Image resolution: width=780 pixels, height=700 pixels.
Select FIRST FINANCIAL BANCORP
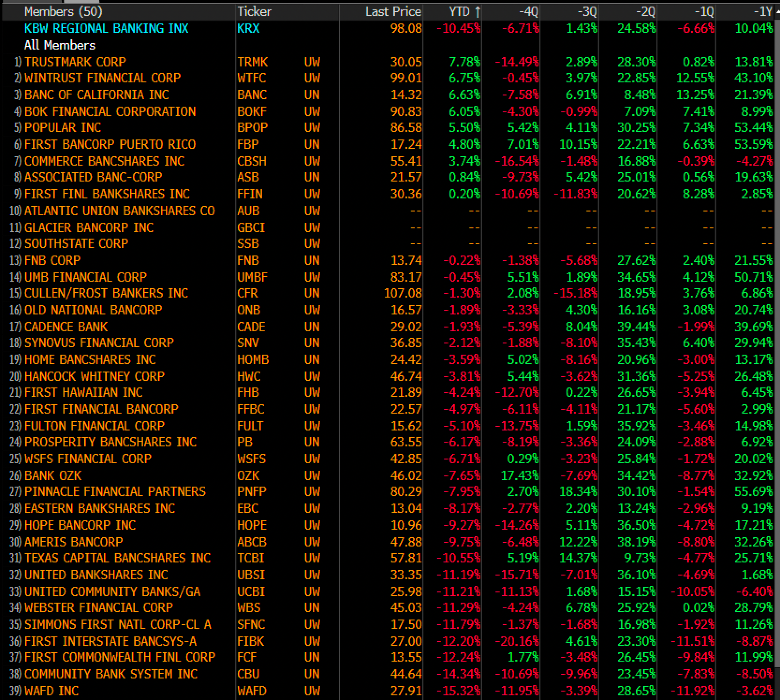point(101,409)
